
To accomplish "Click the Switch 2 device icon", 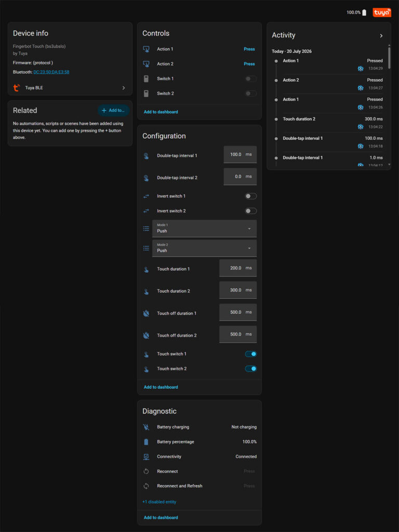I will point(146,94).
